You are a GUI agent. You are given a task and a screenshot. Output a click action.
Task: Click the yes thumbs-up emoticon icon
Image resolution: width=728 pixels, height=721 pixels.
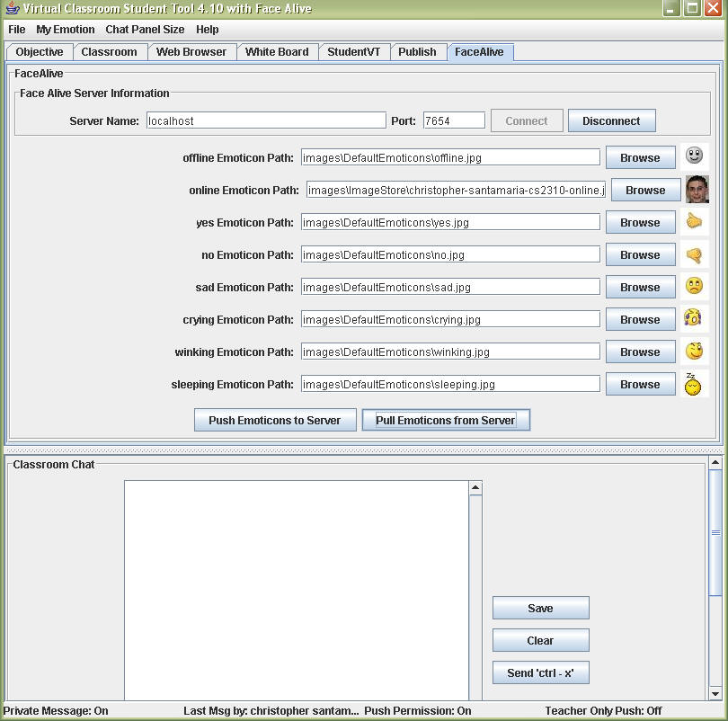pyautogui.click(x=694, y=222)
